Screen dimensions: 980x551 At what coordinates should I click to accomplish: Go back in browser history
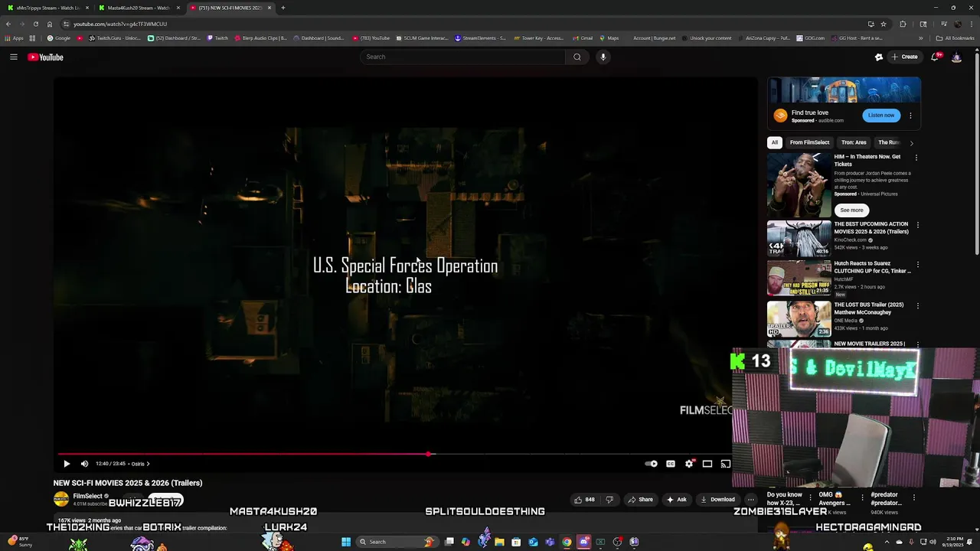point(8,24)
